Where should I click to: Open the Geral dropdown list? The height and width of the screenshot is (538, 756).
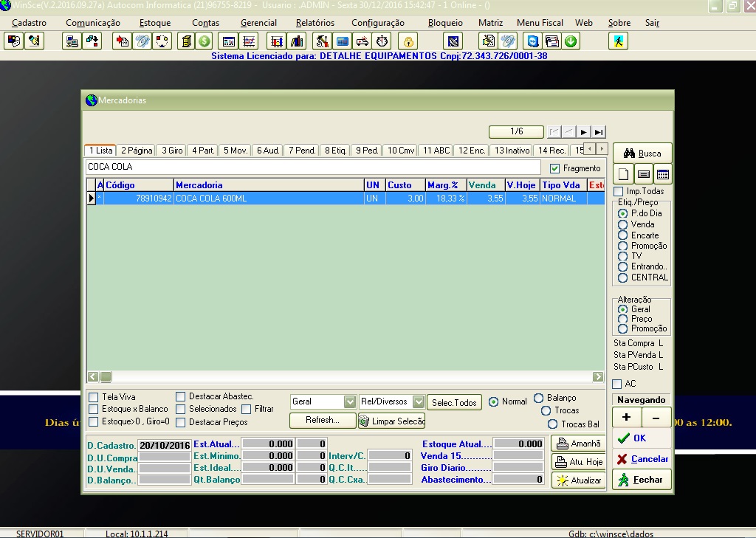[349, 401]
